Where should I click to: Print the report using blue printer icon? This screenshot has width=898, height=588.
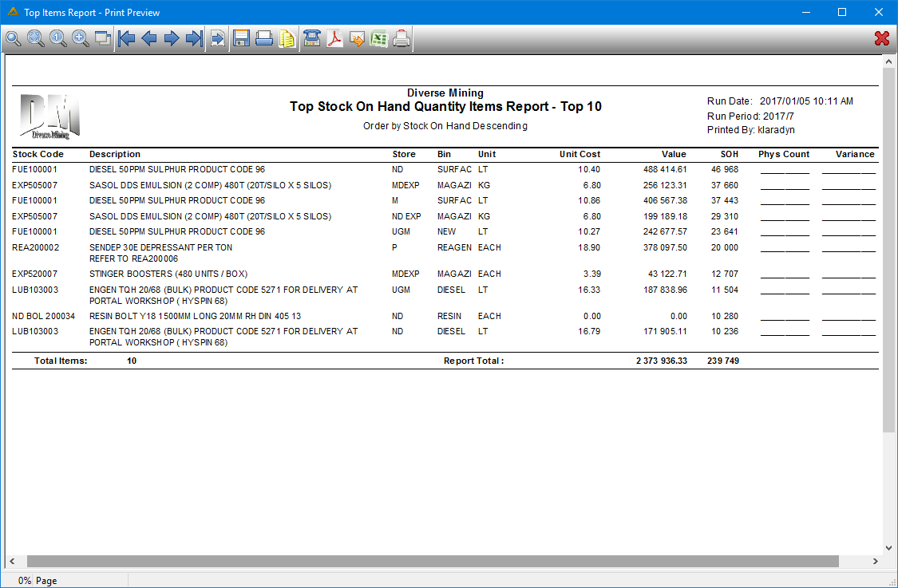tap(264, 39)
